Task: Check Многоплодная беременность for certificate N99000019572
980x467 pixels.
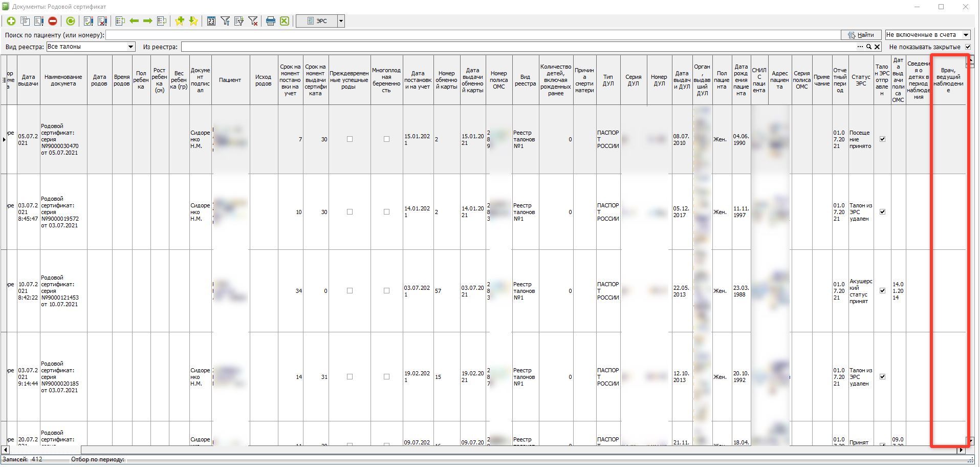Action: click(386, 211)
